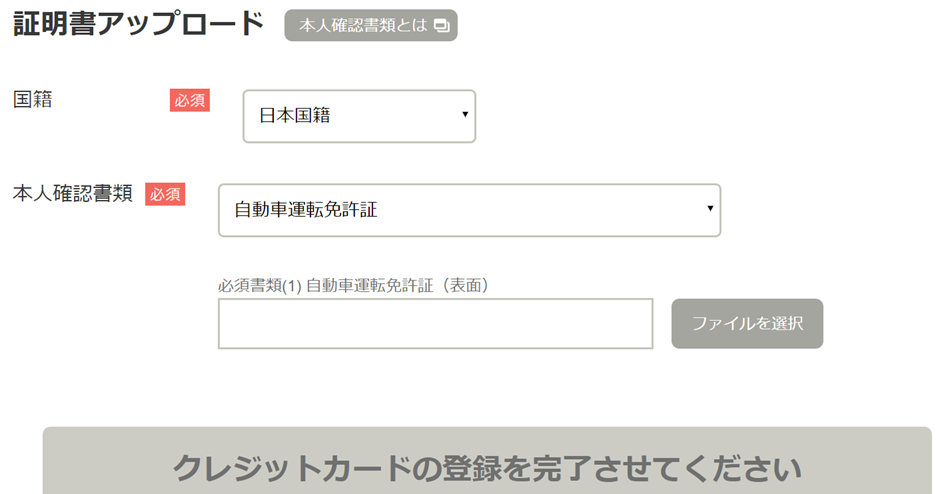Click the red 必須 badge beside 本人確認書類

165,194
